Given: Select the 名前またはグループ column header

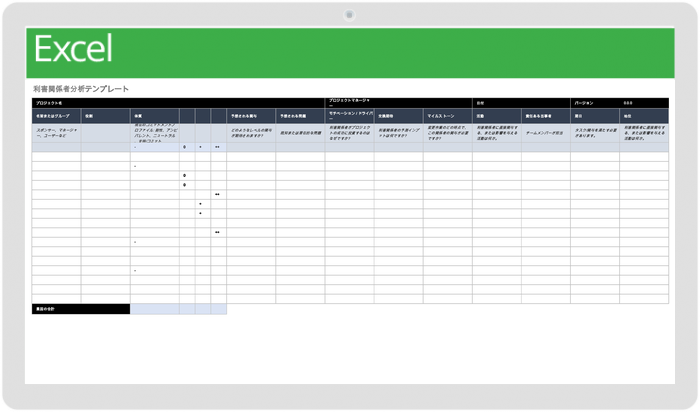Looking at the screenshot, I should pos(56,116).
